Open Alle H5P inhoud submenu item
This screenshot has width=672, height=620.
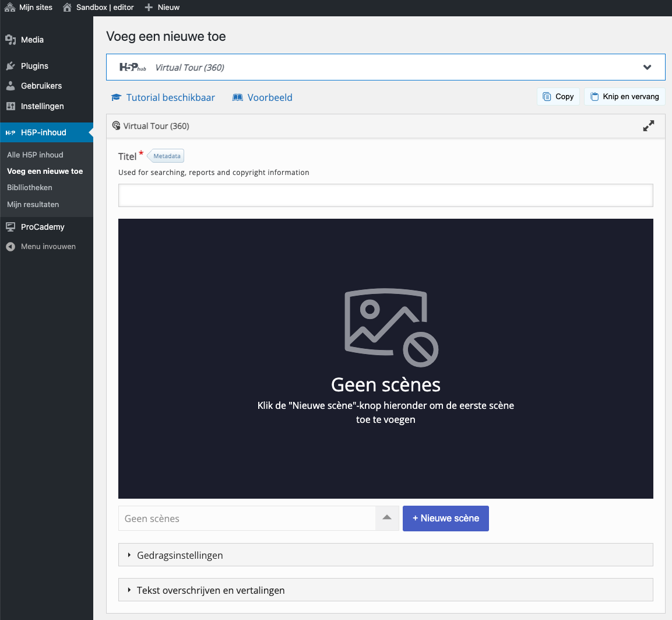(x=35, y=155)
